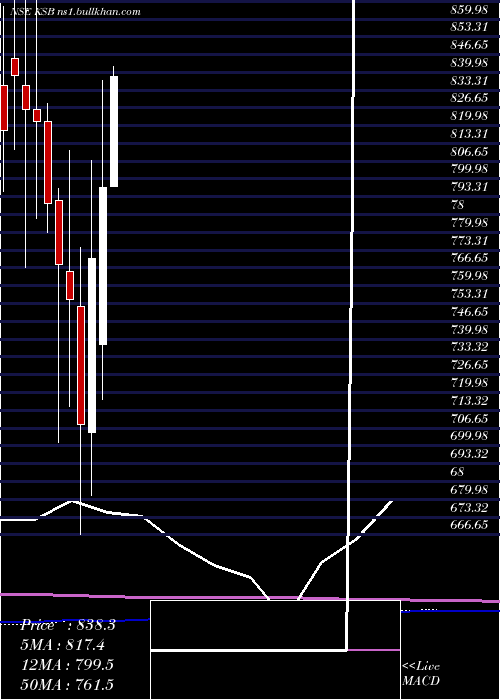The width and height of the screenshot is (500, 700).
Task: Click the Price : 838.3 readout
Action: 68,625
